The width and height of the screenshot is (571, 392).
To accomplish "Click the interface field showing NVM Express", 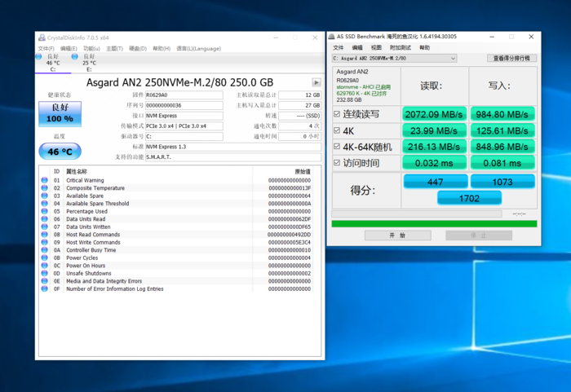I will [x=184, y=116].
